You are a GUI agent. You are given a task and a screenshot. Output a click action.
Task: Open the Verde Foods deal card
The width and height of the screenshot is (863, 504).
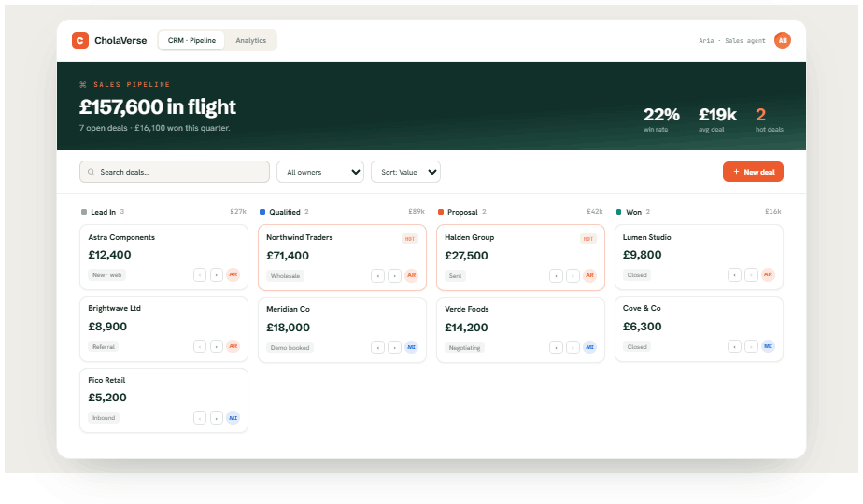(x=520, y=330)
